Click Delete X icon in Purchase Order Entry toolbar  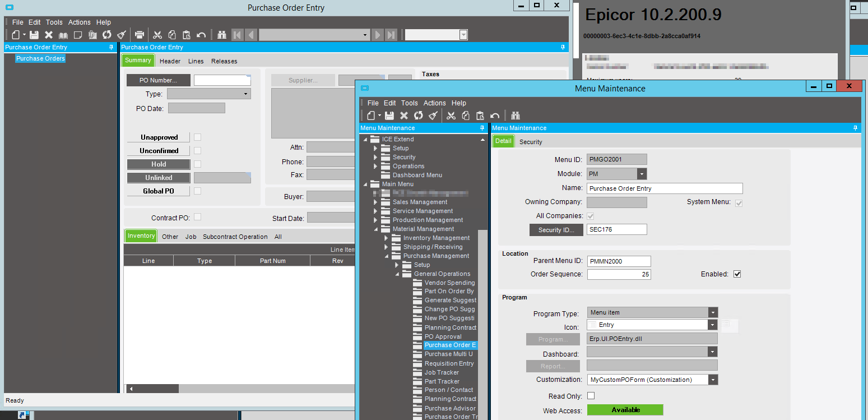49,35
